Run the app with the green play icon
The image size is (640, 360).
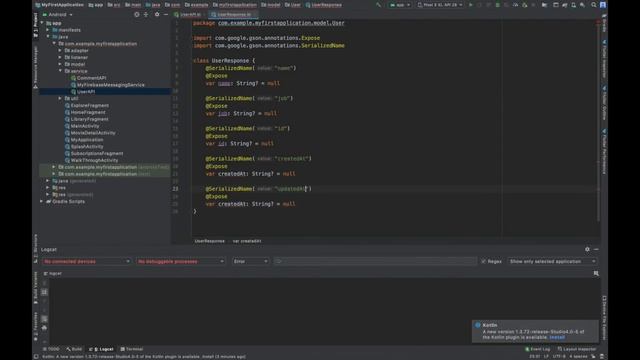tap(470, 5)
